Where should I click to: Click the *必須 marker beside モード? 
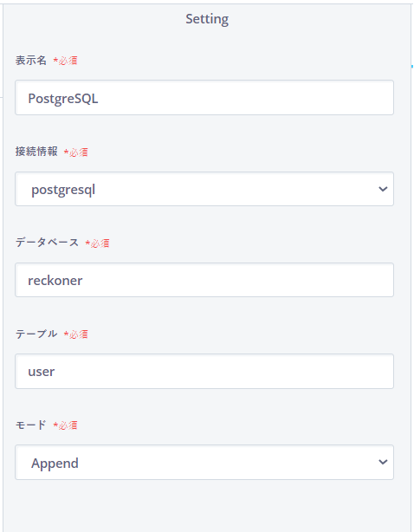click(65, 425)
